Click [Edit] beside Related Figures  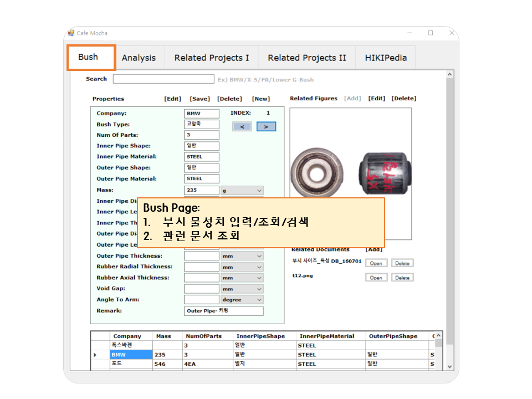point(377,99)
